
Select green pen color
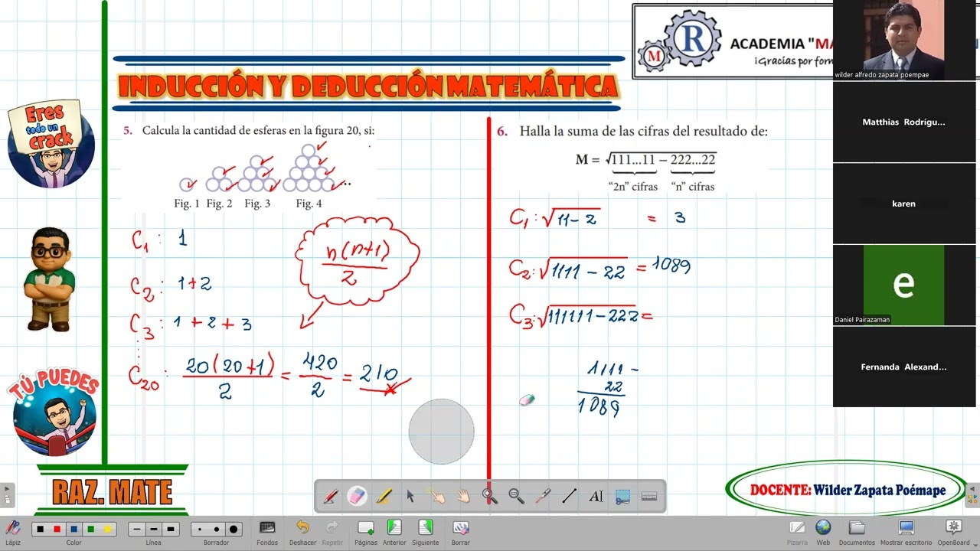tap(90, 529)
